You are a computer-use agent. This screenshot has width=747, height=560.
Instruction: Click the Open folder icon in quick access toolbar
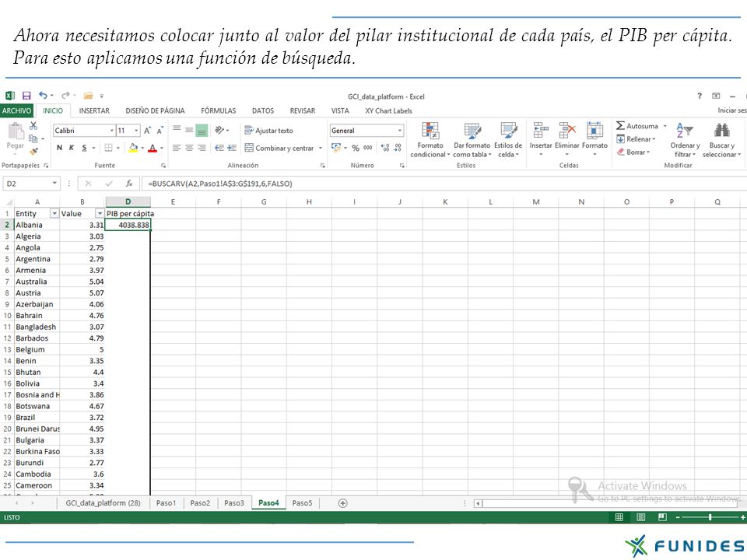point(88,96)
